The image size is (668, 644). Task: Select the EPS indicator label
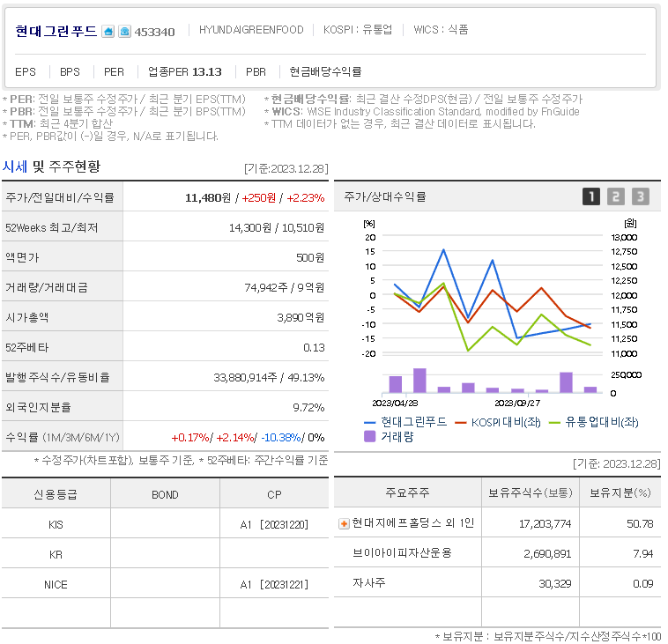(26, 72)
